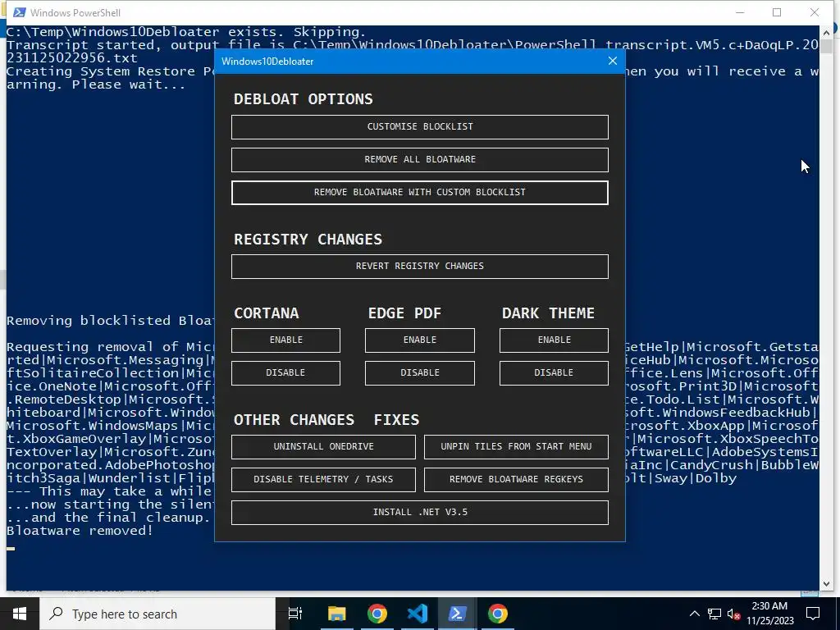Enable Cortana
The width and height of the screenshot is (840, 630).
pos(285,340)
